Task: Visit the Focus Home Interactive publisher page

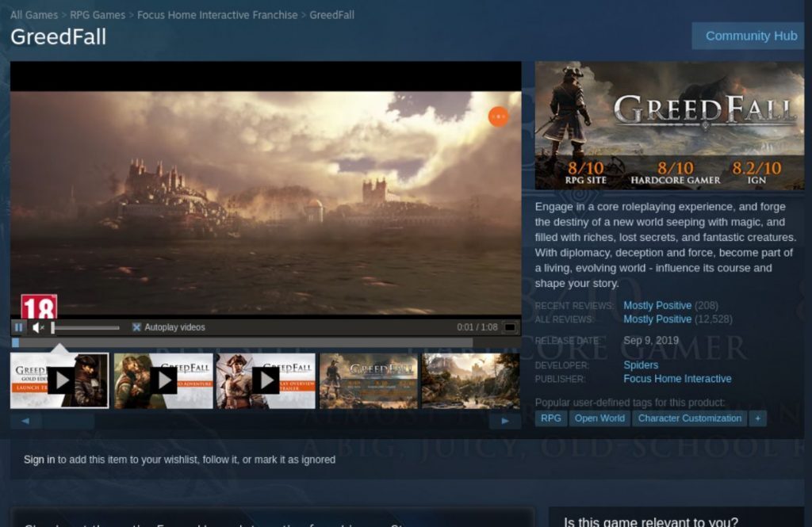Action: tap(677, 379)
